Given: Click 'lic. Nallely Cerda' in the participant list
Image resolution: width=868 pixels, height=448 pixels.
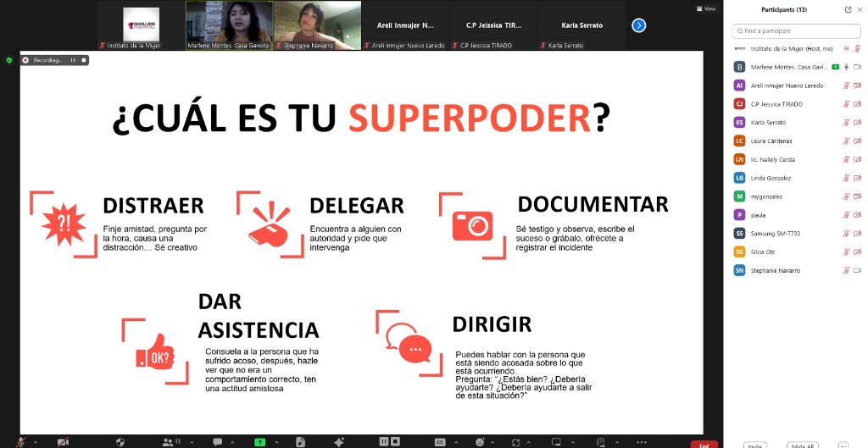Looking at the screenshot, I should [772, 159].
